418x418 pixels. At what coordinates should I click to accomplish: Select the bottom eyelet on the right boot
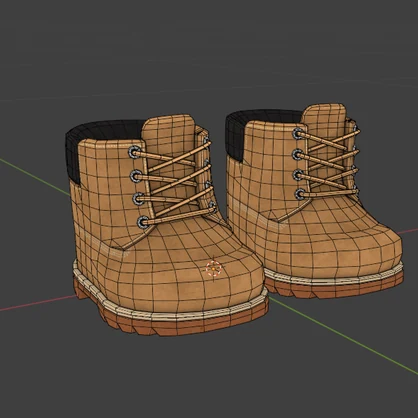point(300,194)
